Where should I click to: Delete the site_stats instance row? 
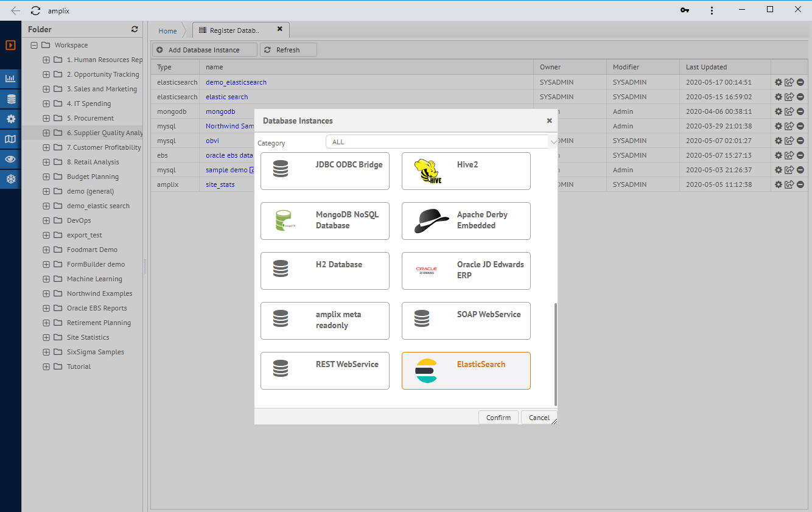pyautogui.click(x=800, y=184)
